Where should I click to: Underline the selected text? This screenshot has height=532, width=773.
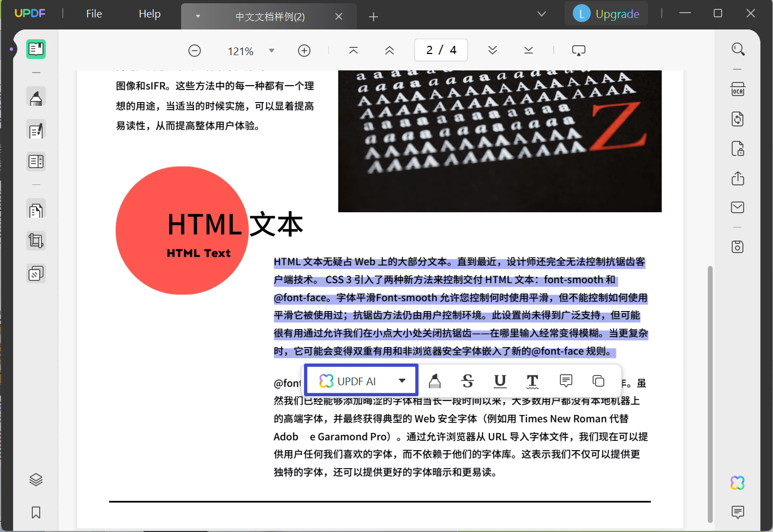click(500, 380)
